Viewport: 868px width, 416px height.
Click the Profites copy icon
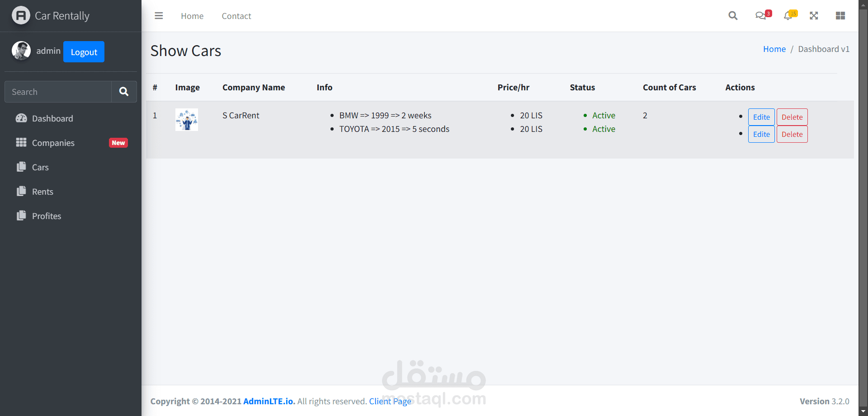(x=21, y=216)
